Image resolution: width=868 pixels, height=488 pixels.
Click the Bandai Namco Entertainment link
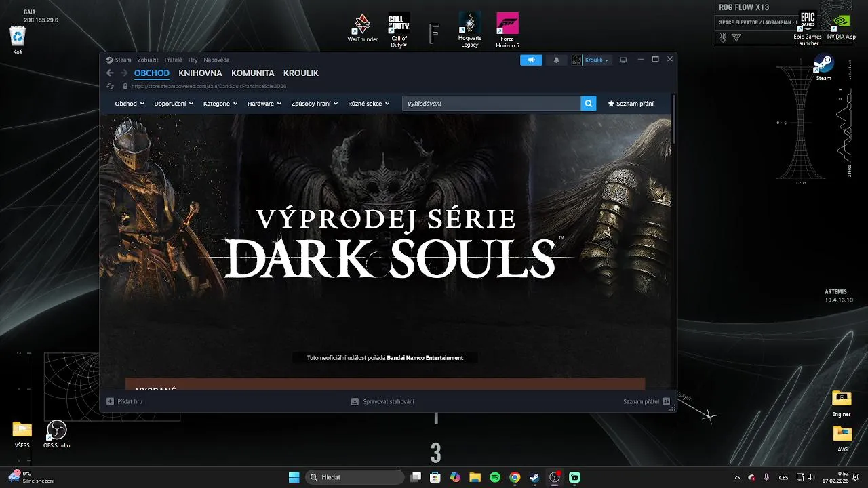point(425,358)
